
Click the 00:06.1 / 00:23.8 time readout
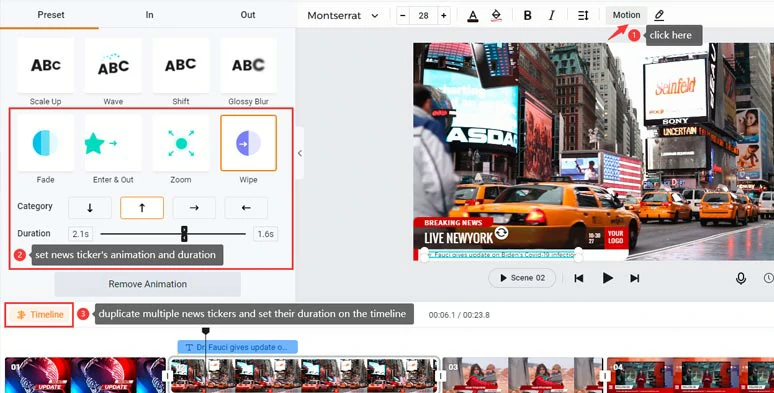[459, 315]
